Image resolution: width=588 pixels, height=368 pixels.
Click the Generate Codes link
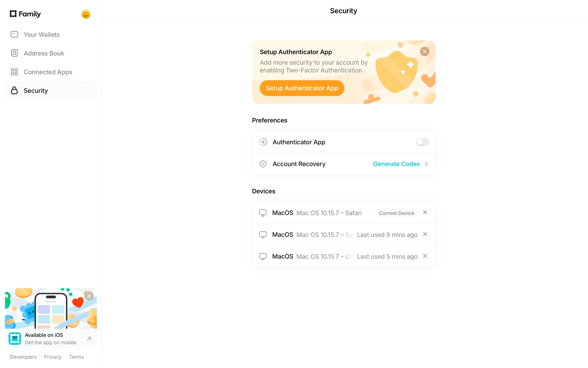point(396,164)
